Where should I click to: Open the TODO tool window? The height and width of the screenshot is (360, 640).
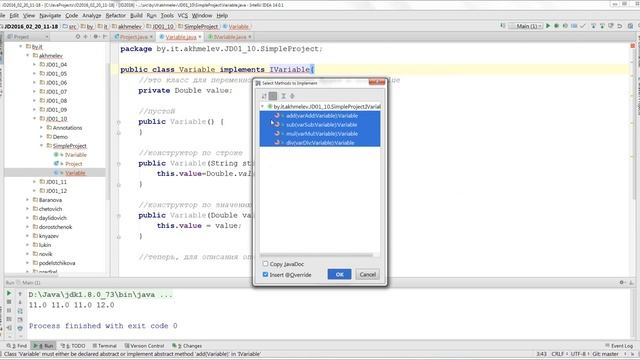pyautogui.click(x=73, y=346)
